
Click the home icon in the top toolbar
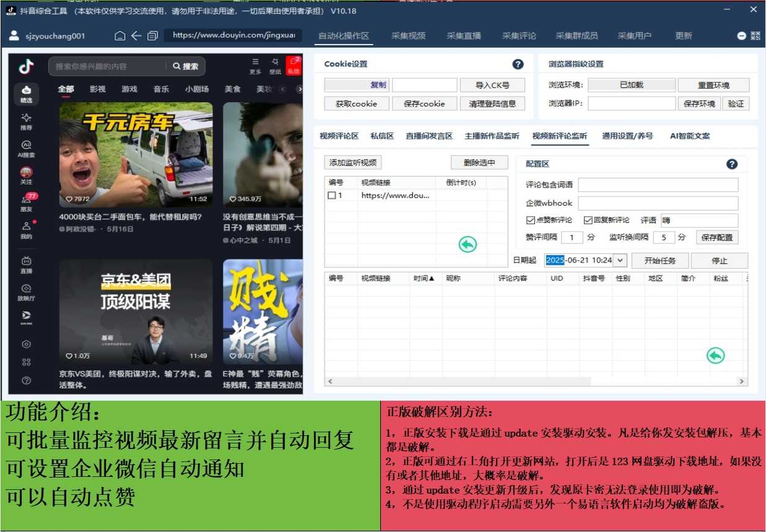[120, 36]
